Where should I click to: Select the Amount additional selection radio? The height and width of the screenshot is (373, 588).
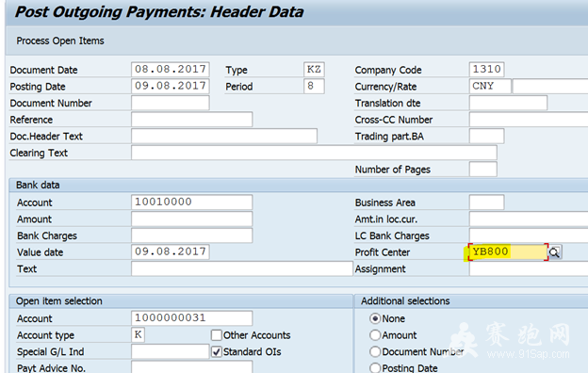tap(375, 334)
